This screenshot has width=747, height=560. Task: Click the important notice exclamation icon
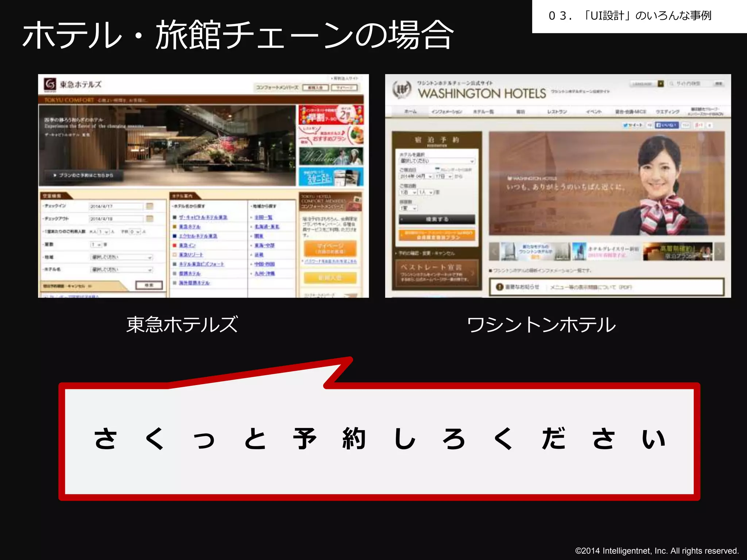coord(499,287)
